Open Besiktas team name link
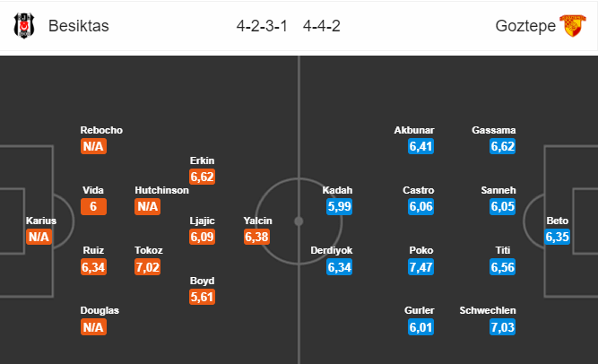Screen dimensions: 598x364 point(79,26)
